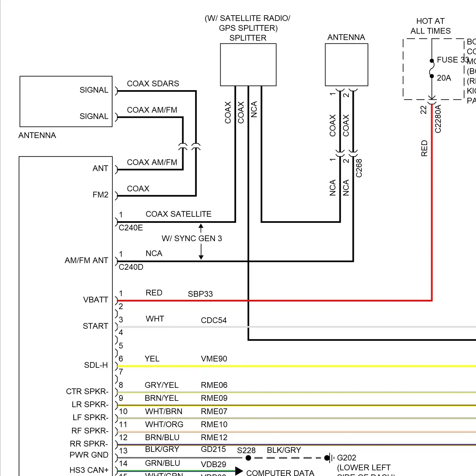Click the top-right ANTENNA component box

(x=347, y=65)
